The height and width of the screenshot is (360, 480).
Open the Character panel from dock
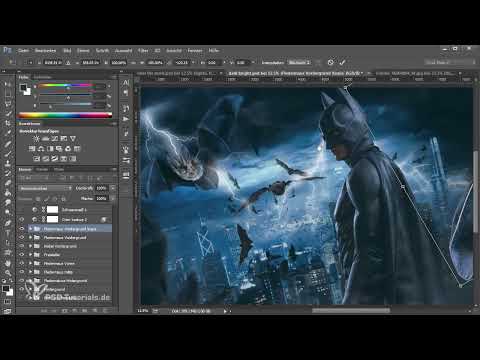click(x=126, y=83)
